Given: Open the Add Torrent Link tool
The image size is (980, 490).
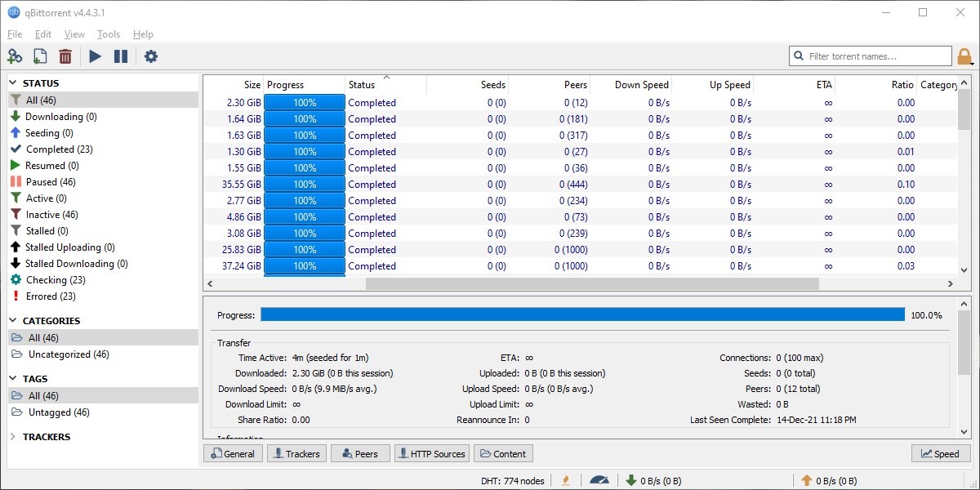Looking at the screenshot, I should click(15, 56).
